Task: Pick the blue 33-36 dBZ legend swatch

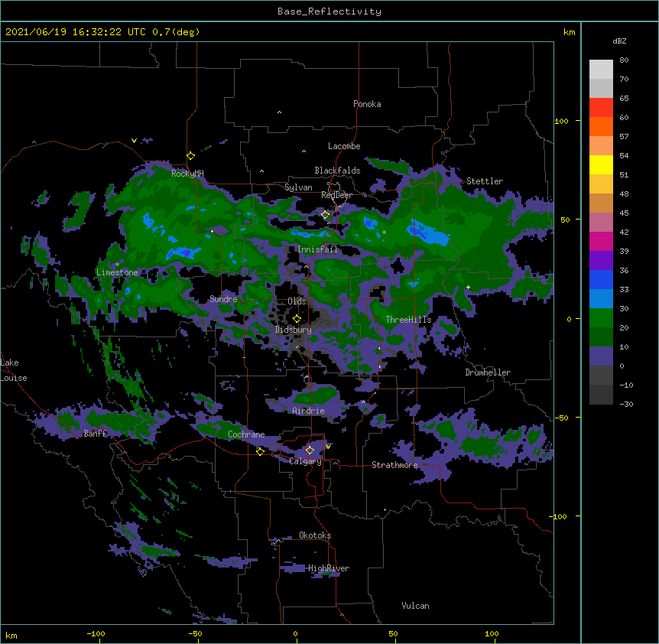Action: [x=601, y=279]
